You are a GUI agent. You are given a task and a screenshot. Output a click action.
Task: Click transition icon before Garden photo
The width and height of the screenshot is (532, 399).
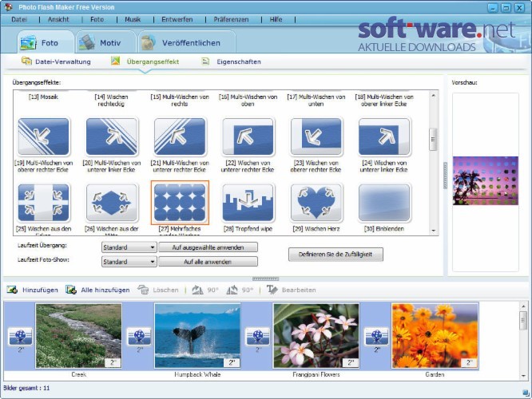(x=376, y=336)
